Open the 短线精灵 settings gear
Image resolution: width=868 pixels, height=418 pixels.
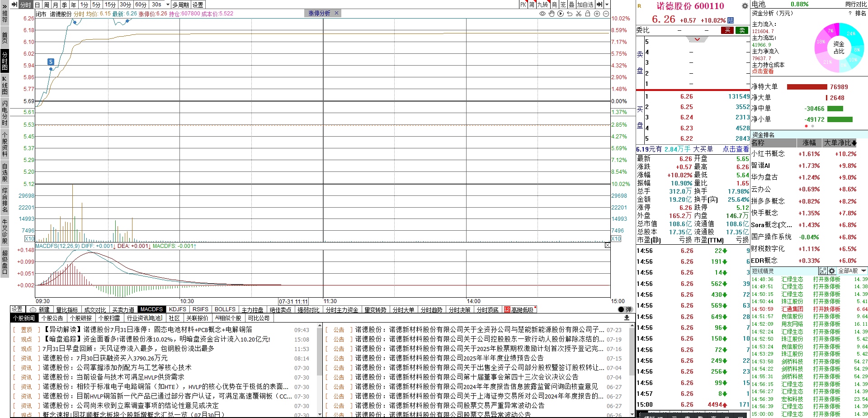point(831,271)
